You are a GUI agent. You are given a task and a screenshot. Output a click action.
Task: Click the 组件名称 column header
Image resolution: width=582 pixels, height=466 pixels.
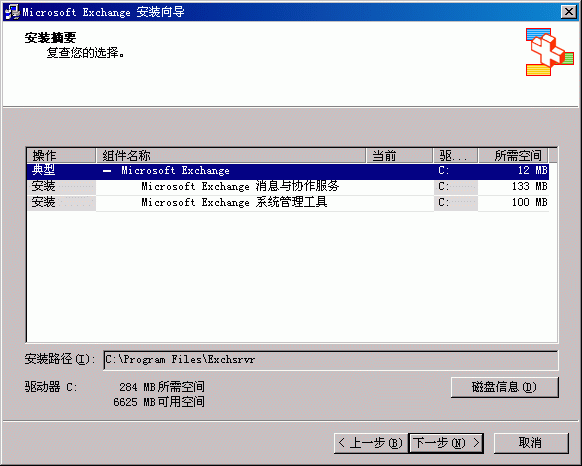pos(231,156)
